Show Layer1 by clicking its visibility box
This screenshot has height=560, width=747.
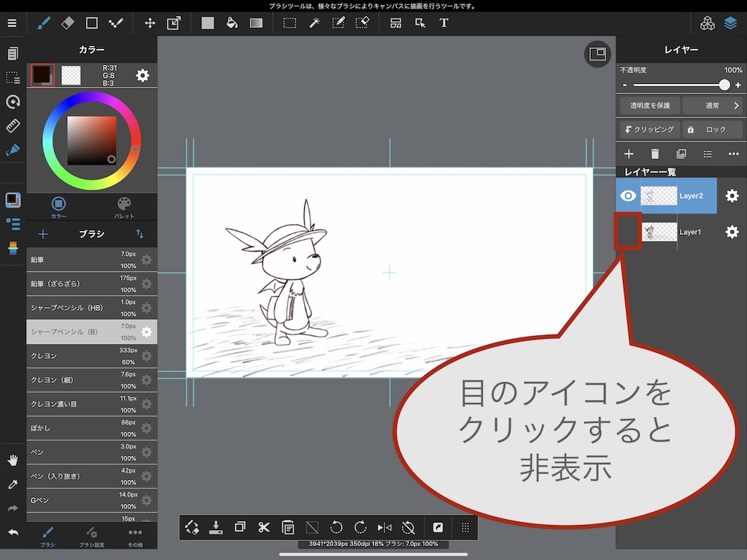pos(627,232)
